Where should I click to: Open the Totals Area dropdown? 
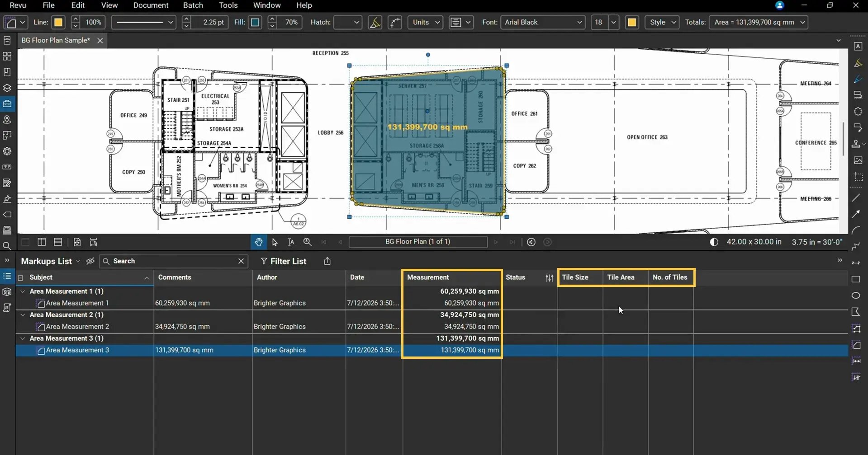click(759, 22)
